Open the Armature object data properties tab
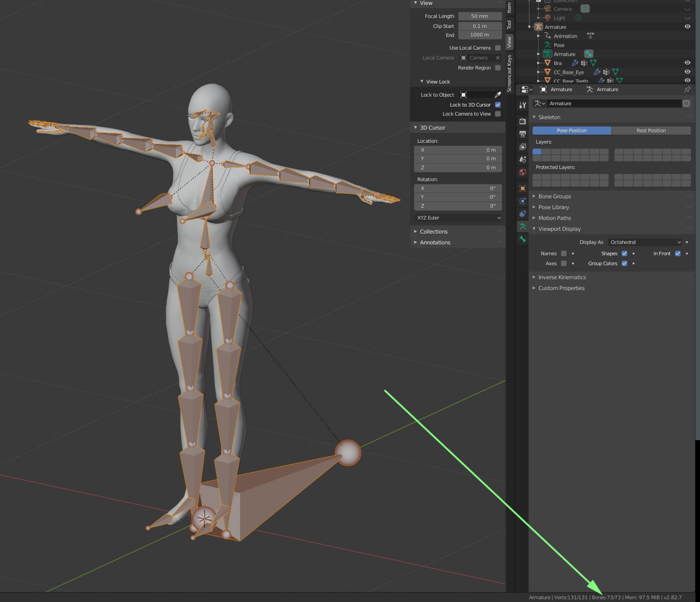The height and width of the screenshot is (602, 700). pos(523,226)
